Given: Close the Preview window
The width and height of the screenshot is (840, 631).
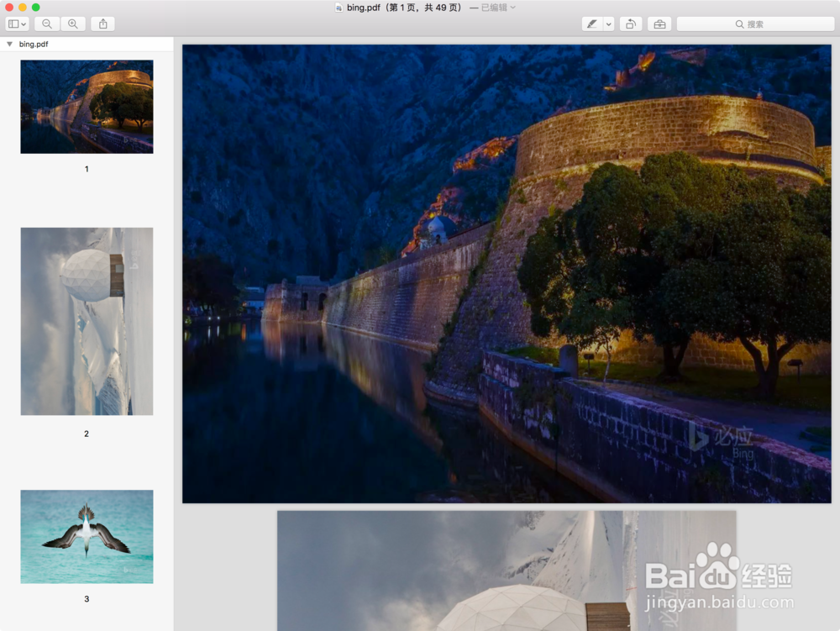Looking at the screenshot, I should [x=9, y=7].
